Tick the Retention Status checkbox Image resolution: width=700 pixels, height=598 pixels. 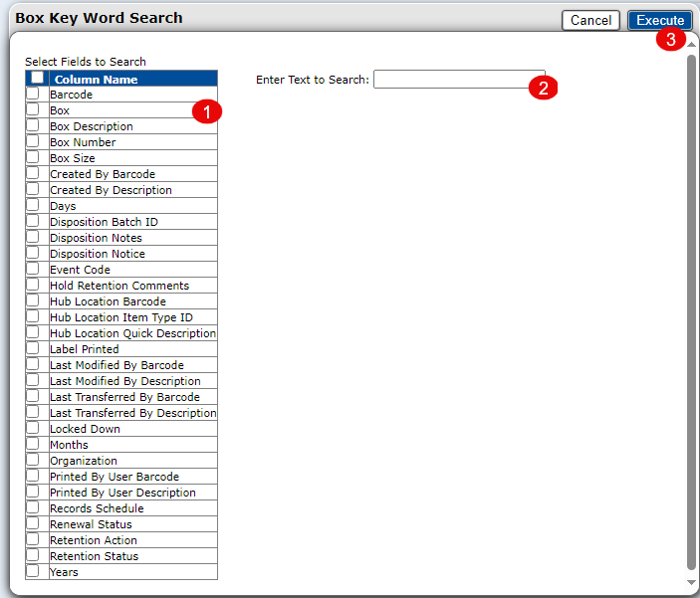pos(33,555)
